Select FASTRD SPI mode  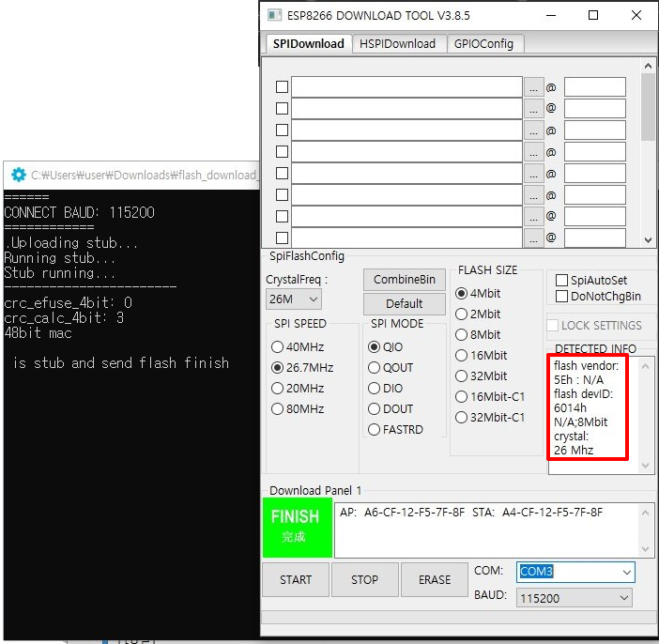(395, 429)
